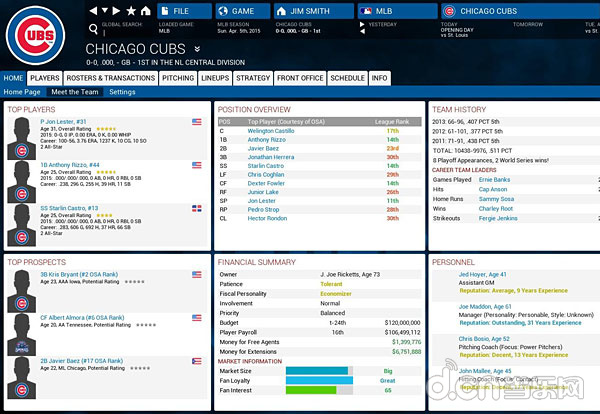
Task: Click the forward navigation arrow icon
Action: [116, 11]
